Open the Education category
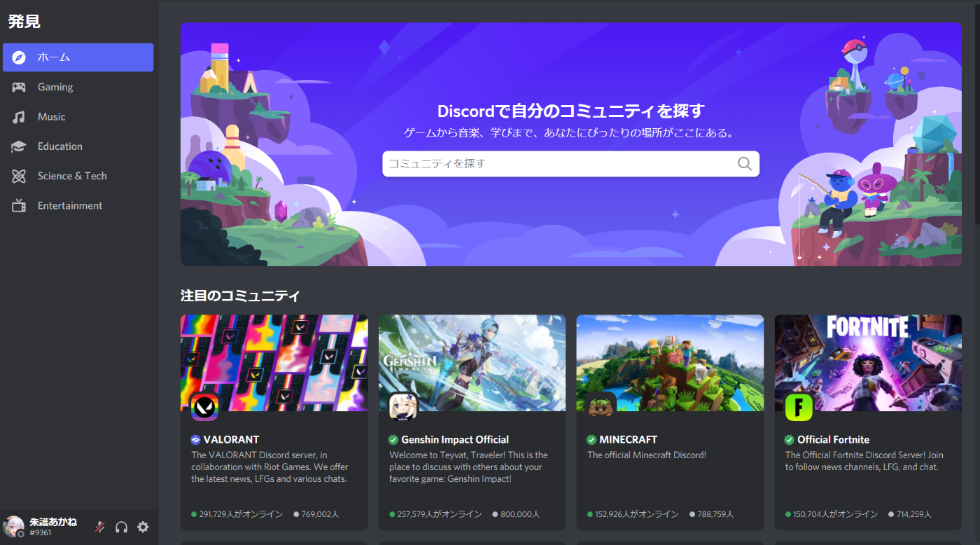Viewport: 980px width, 545px height. coord(78,146)
